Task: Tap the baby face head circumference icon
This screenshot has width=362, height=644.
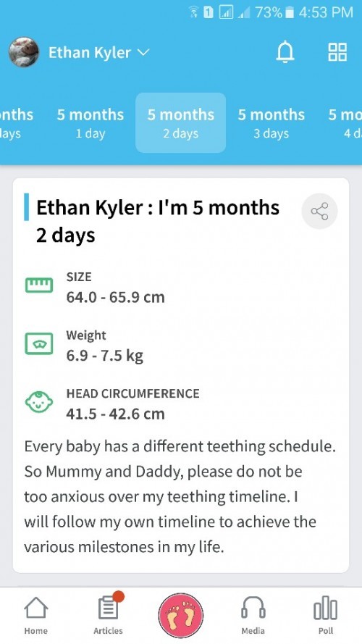Action: tap(39, 401)
